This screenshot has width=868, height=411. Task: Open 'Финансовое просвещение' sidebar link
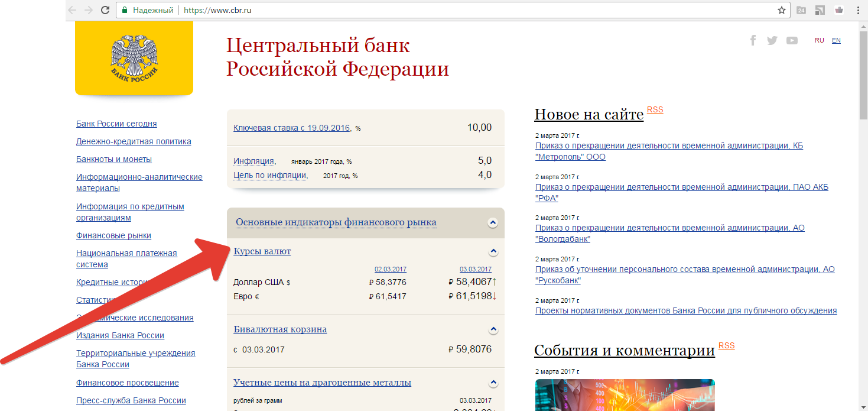point(128,383)
